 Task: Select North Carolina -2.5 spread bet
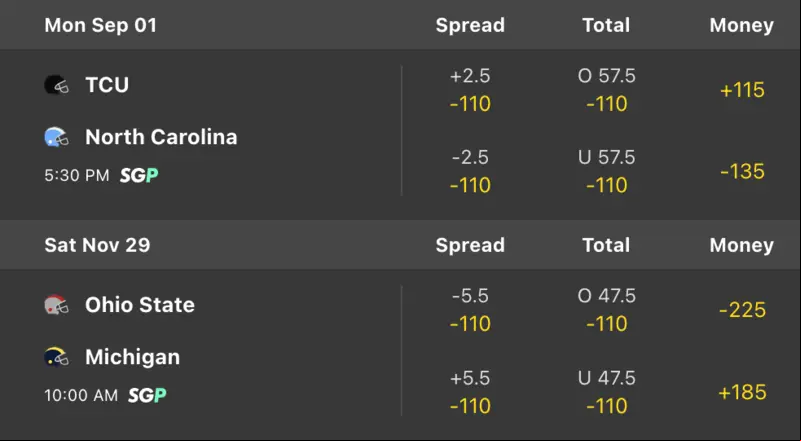tap(470, 171)
